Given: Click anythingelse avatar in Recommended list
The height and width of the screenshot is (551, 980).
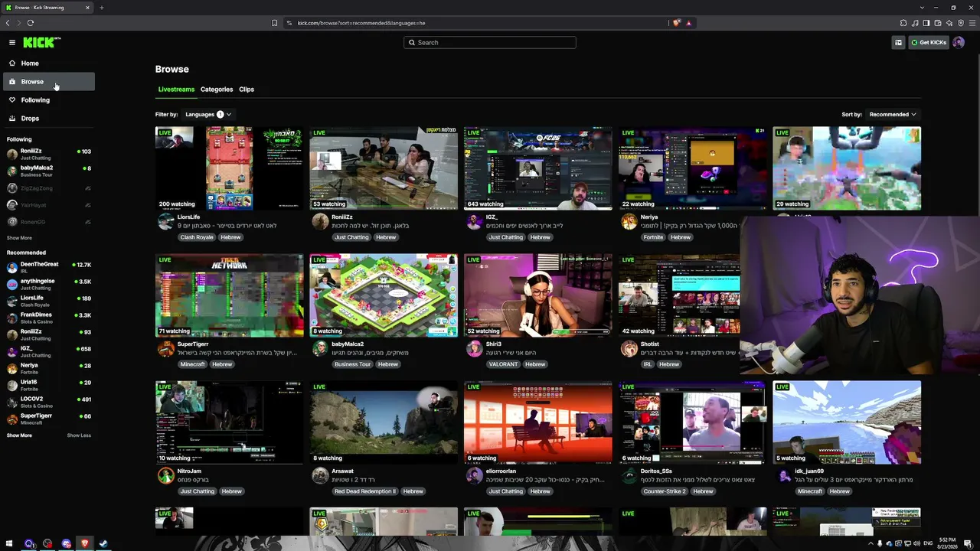Looking at the screenshot, I should (12, 284).
